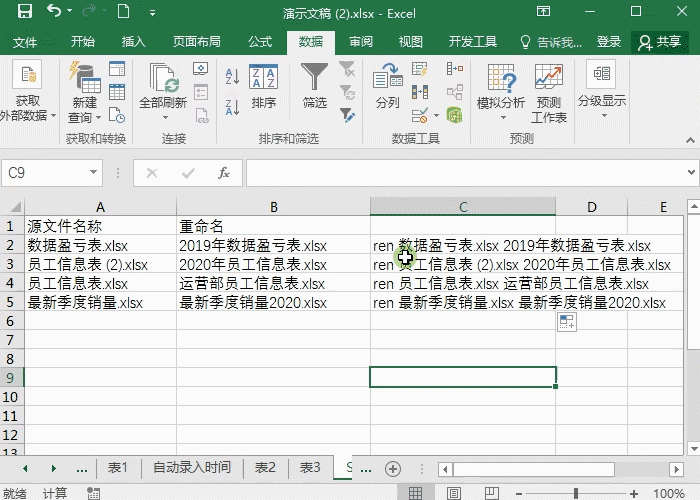Switch to the 自动录入时间 sheet tab
The height and width of the screenshot is (500, 700).
[x=192, y=467]
